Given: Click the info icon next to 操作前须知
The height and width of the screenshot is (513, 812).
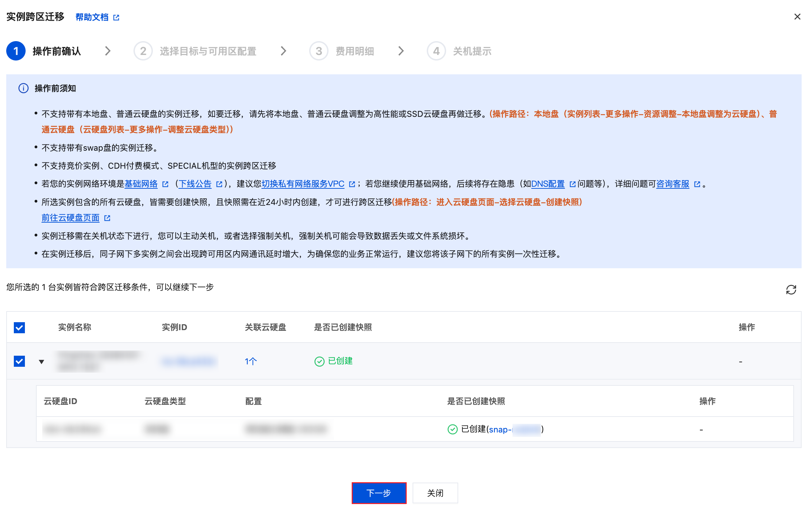Looking at the screenshot, I should pyautogui.click(x=23, y=88).
